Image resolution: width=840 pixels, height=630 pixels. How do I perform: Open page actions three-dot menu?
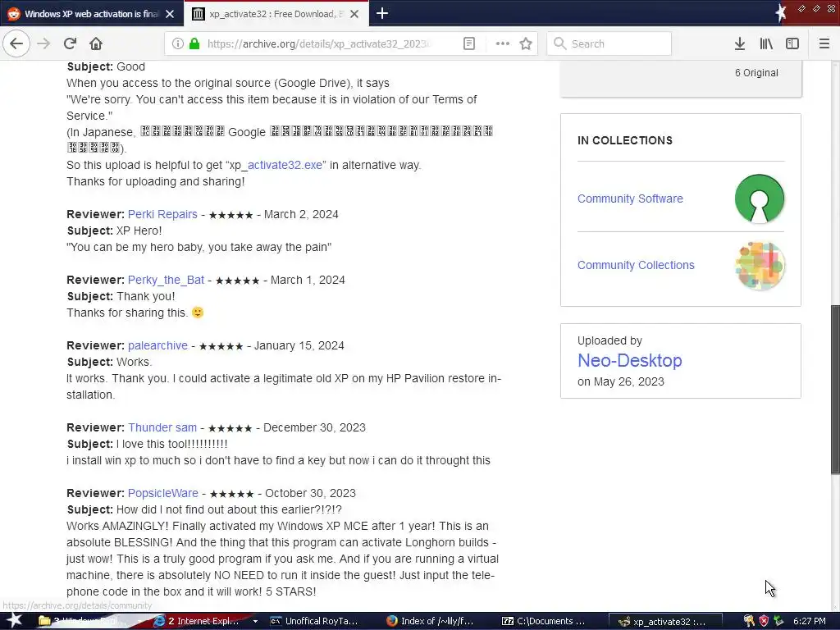click(503, 44)
